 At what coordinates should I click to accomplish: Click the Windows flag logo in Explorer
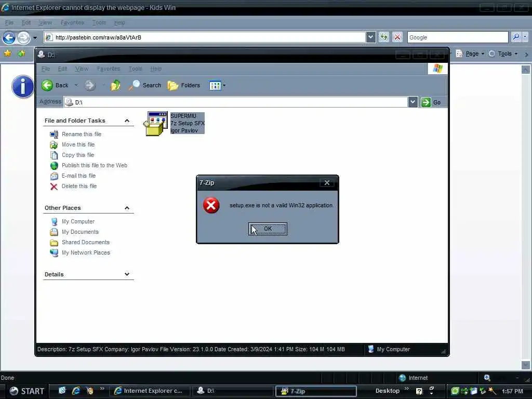437,69
